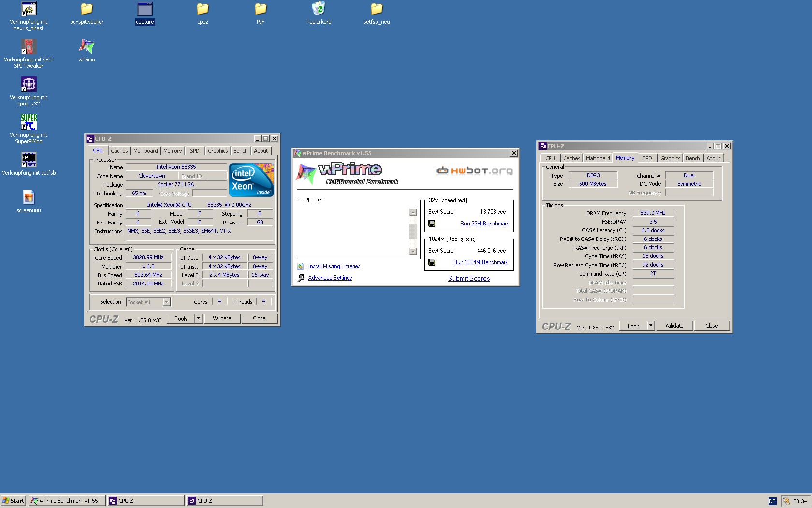Open Mainboard tab in right CPU-Z window

pyautogui.click(x=598, y=158)
